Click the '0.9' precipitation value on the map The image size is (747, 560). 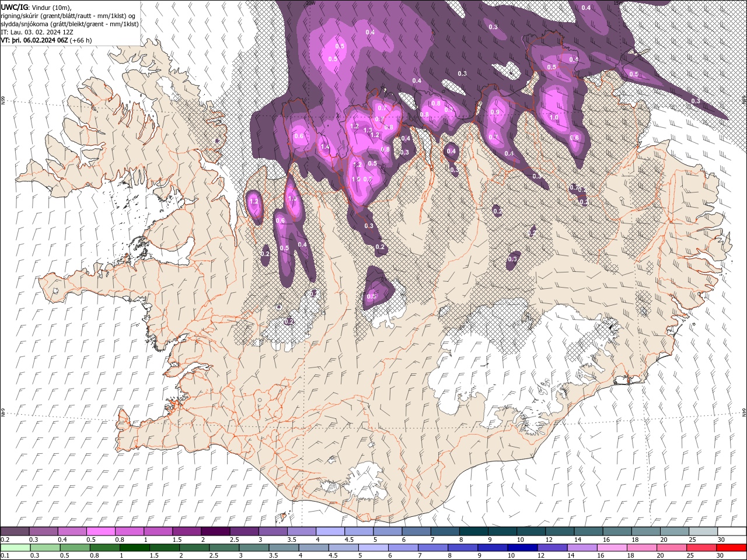tap(495, 112)
